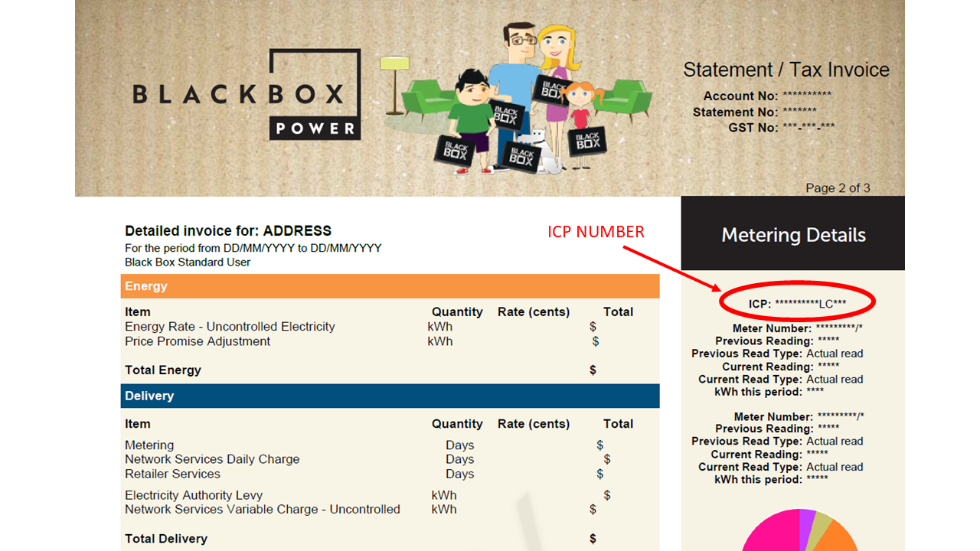Select the blue Delivery section header
980x551 pixels.
(390, 396)
